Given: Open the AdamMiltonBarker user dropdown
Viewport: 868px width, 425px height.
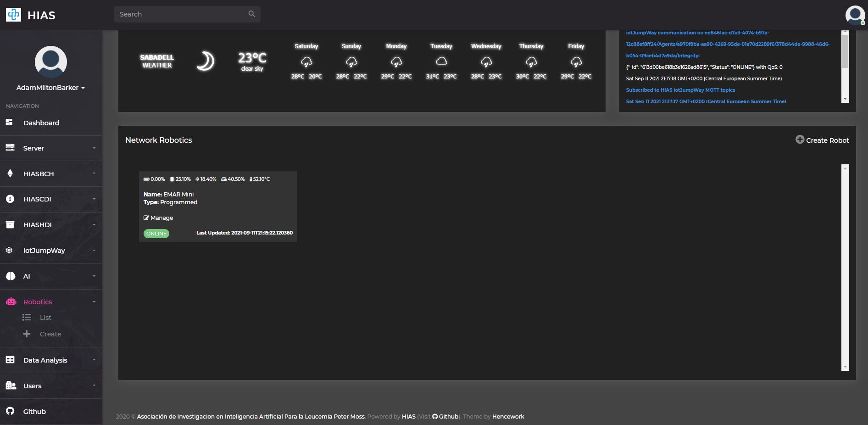Looking at the screenshot, I should pos(50,88).
